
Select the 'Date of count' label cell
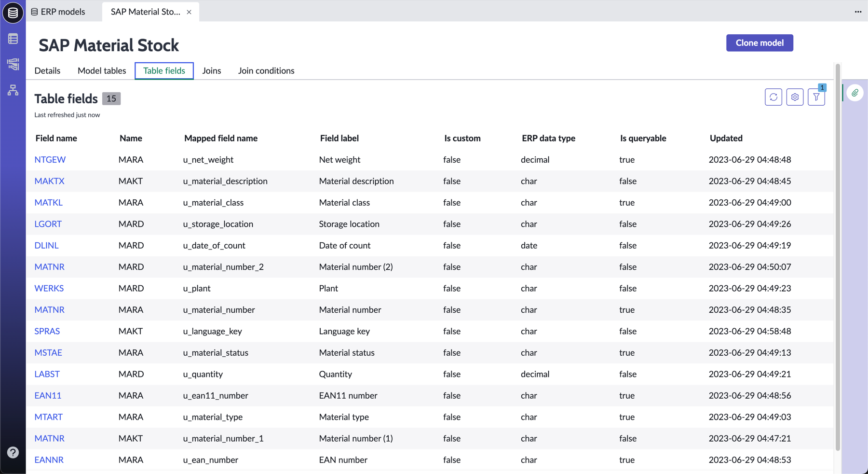[345, 245]
